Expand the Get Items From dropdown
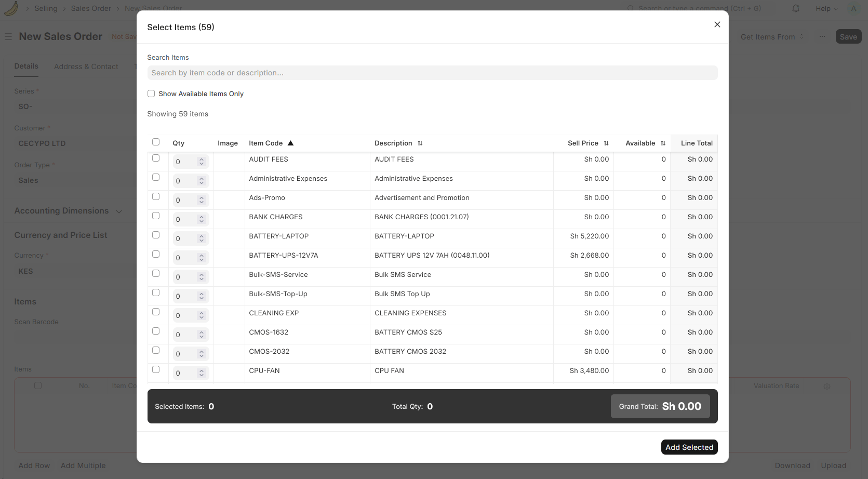The width and height of the screenshot is (868, 479). click(x=771, y=37)
